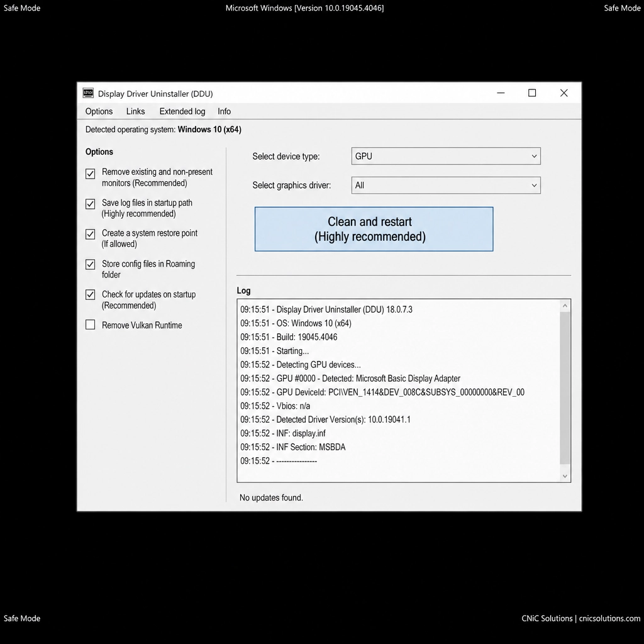
Task: Uncheck Remove existing and non-present monitors
Action: pyautogui.click(x=91, y=174)
